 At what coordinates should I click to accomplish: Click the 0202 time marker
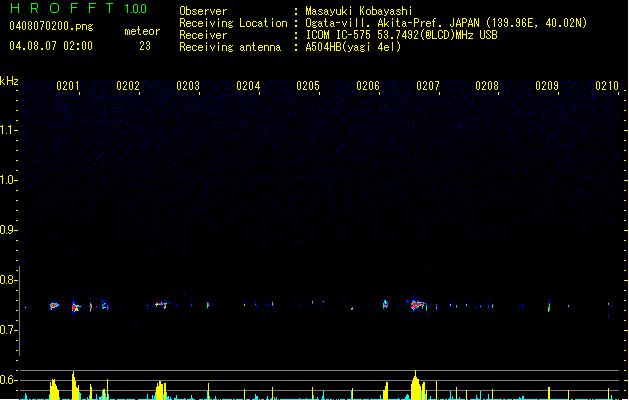coord(128,86)
